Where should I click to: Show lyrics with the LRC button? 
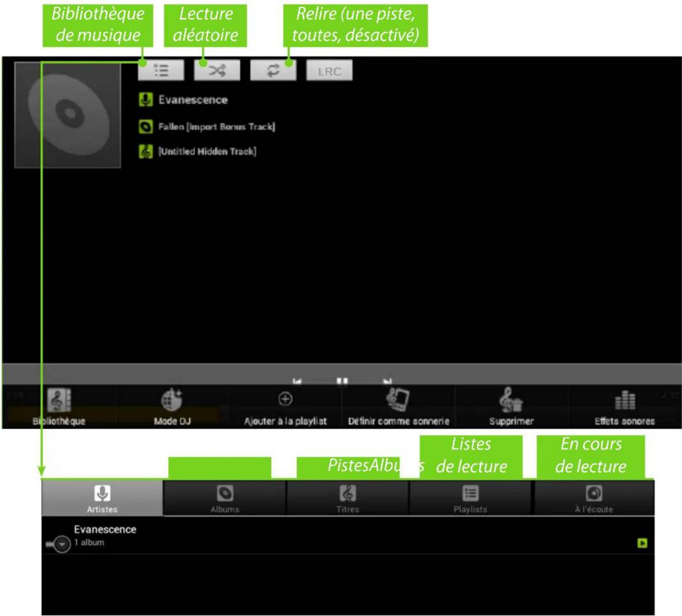pos(329,71)
